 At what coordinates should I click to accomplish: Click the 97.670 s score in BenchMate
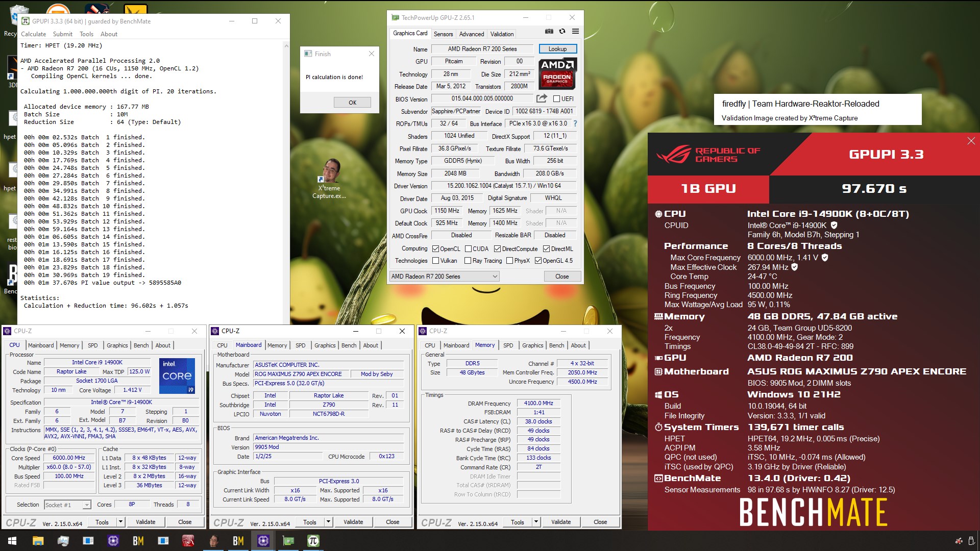click(x=874, y=189)
